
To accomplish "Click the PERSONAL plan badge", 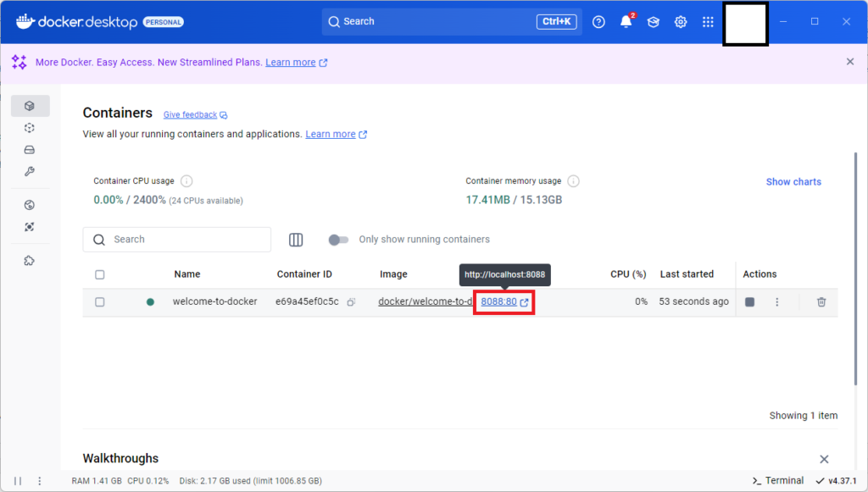I will [x=164, y=22].
